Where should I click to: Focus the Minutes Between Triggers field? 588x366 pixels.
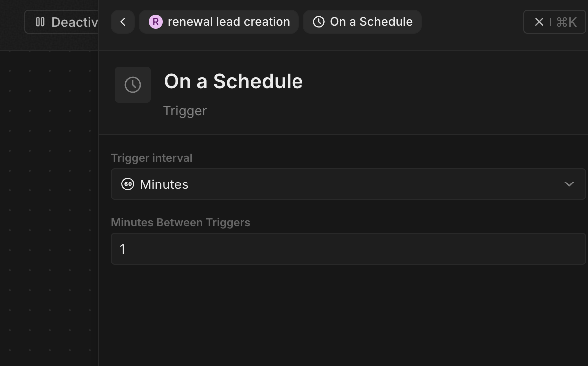pyautogui.click(x=348, y=249)
